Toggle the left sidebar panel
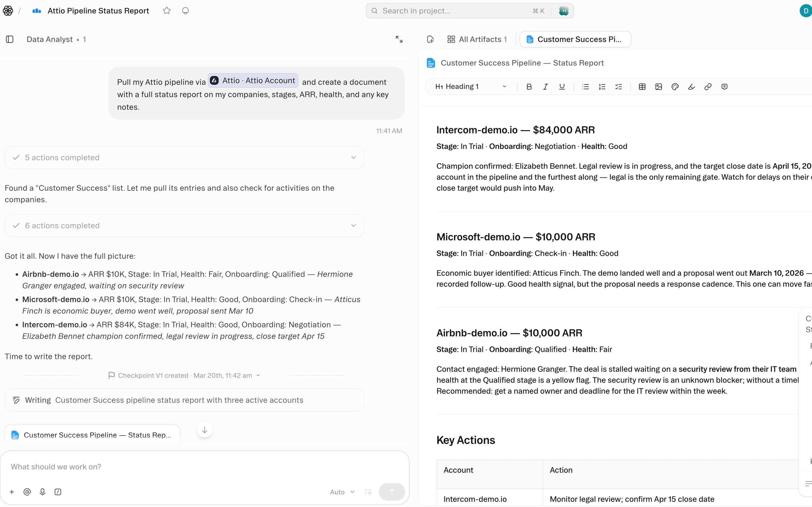The image size is (812, 507). (x=10, y=39)
